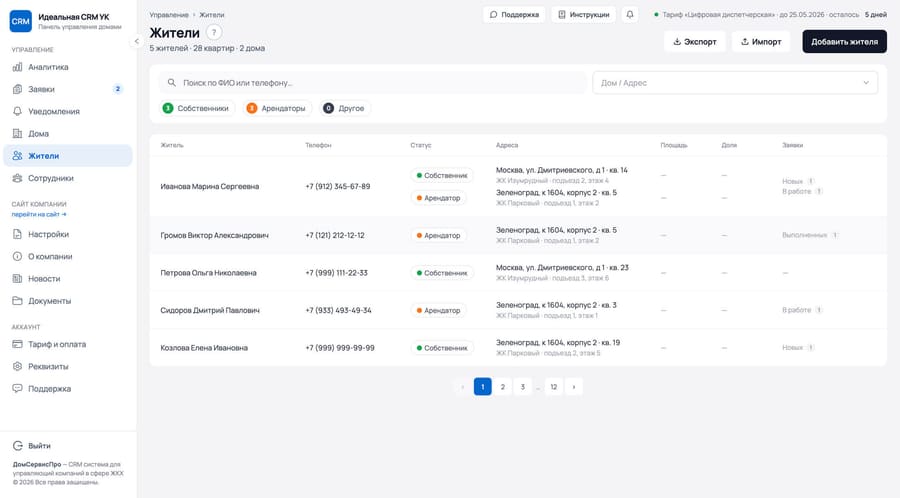Image resolution: width=900 pixels, height=498 pixels.
Task: Go to page 2 in pagination
Action: 503,387
